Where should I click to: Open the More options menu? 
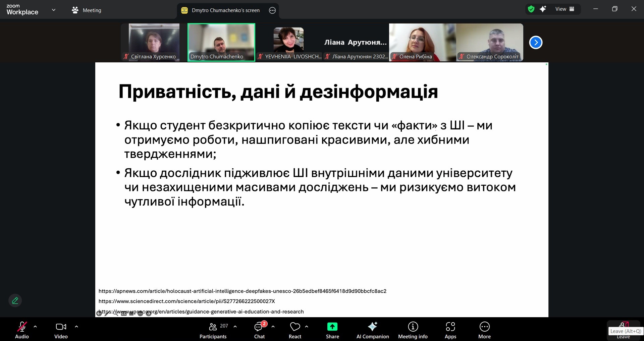484,330
